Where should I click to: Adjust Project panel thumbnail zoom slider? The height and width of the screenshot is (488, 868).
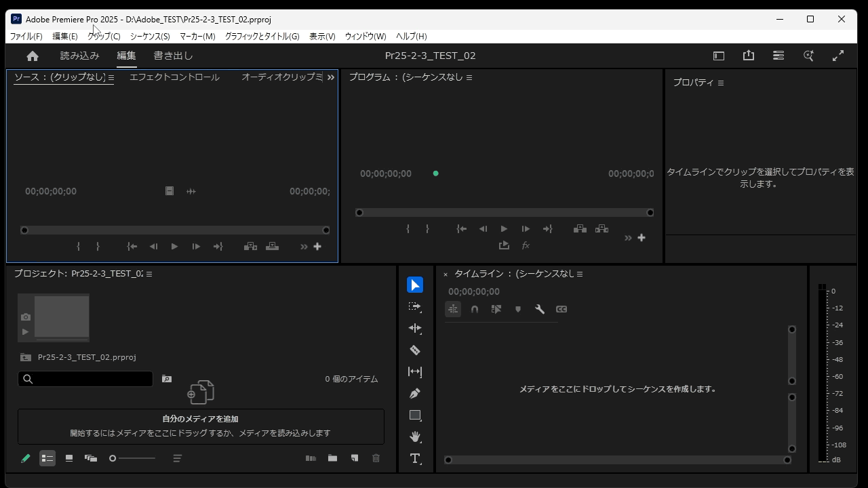point(132,459)
